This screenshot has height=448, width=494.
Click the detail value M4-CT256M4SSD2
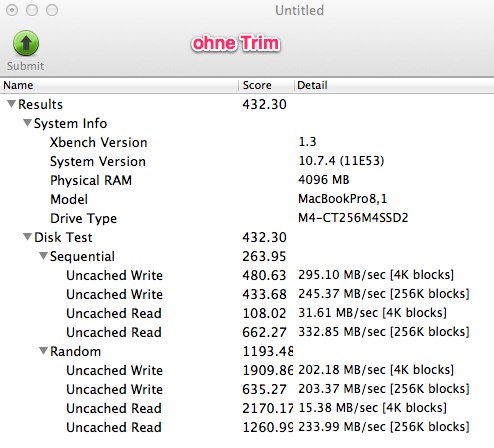(x=353, y=218)
